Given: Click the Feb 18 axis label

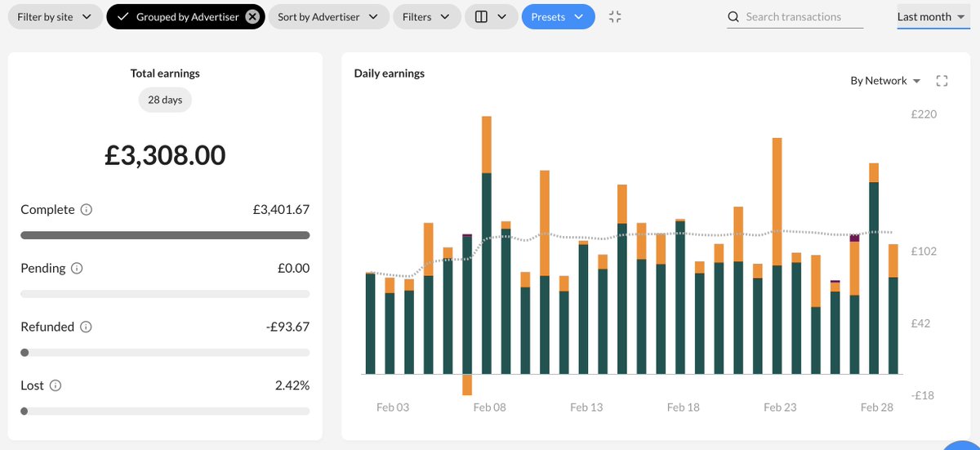Looking at the screenshot, I should 683,408.
